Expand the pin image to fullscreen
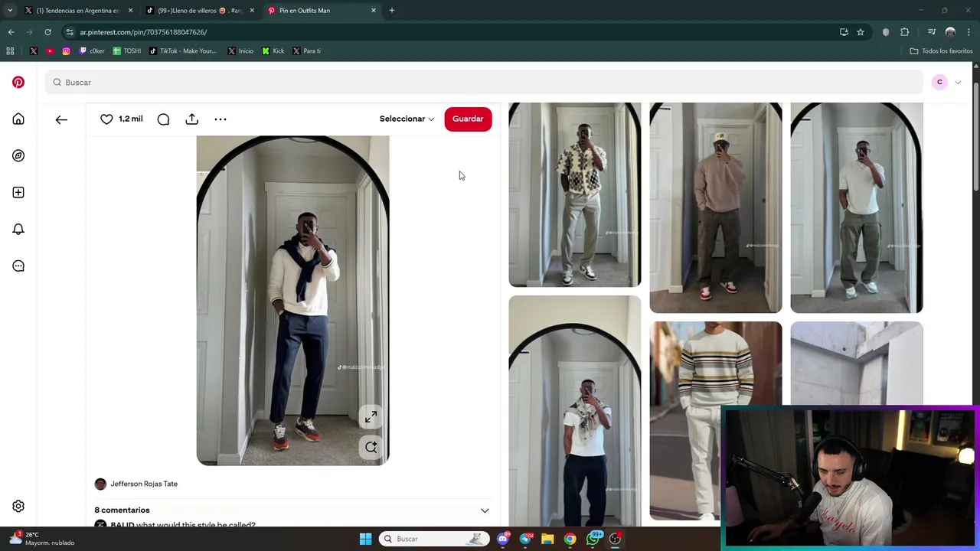The image size is (980, 551). (x=371, y=416)
